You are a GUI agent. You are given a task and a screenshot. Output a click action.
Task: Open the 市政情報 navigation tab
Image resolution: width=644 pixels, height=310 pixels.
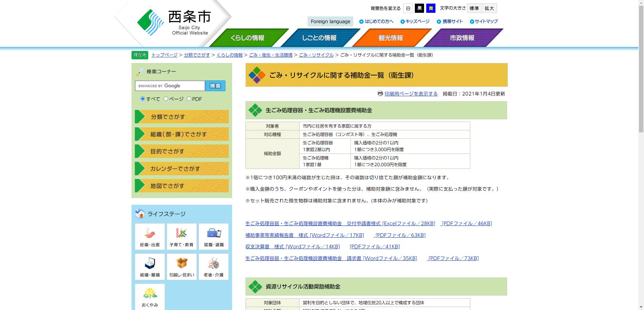click(x=462, y=38)
